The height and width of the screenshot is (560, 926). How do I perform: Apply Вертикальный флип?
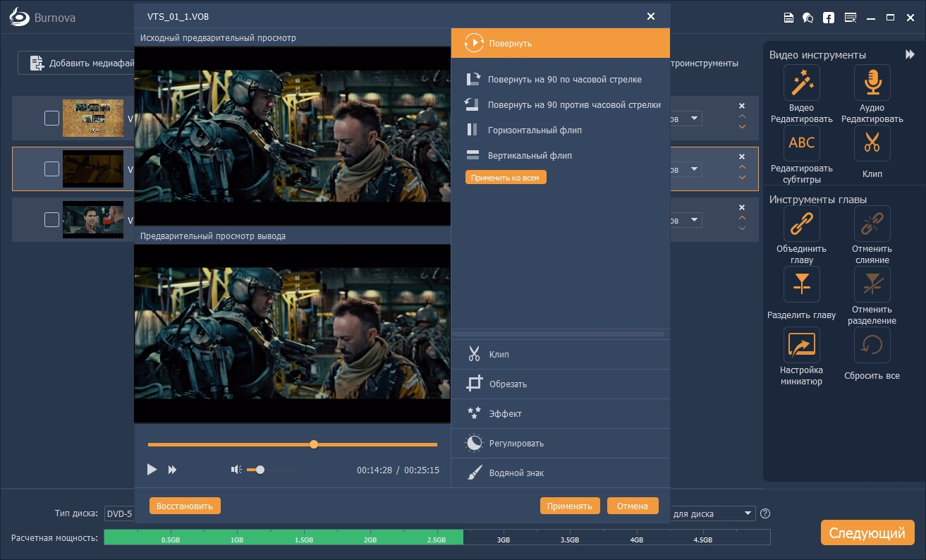coord(518,155)
